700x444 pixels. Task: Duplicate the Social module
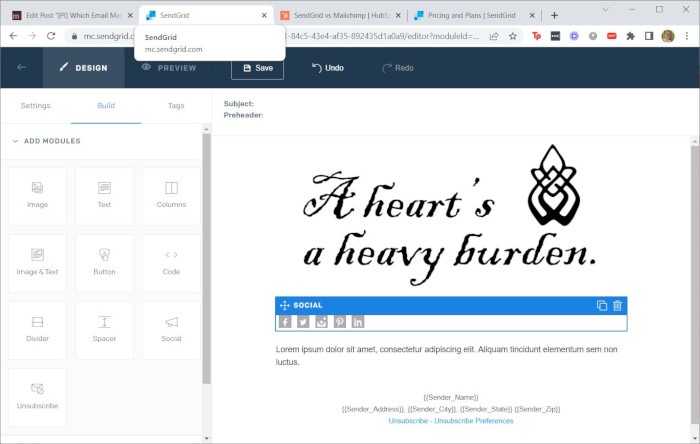pyautogui.click(x=602, y=305)
